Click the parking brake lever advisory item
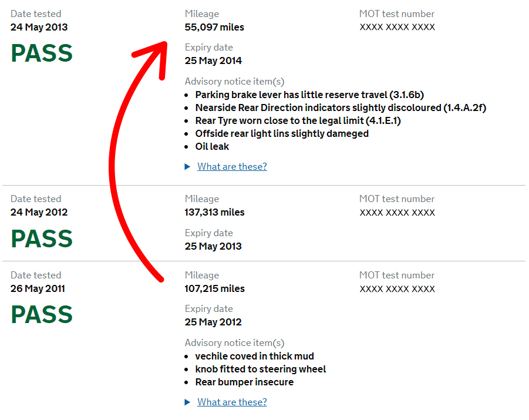The height and width of the screenshot is (420, 529). tap(309, 95)
